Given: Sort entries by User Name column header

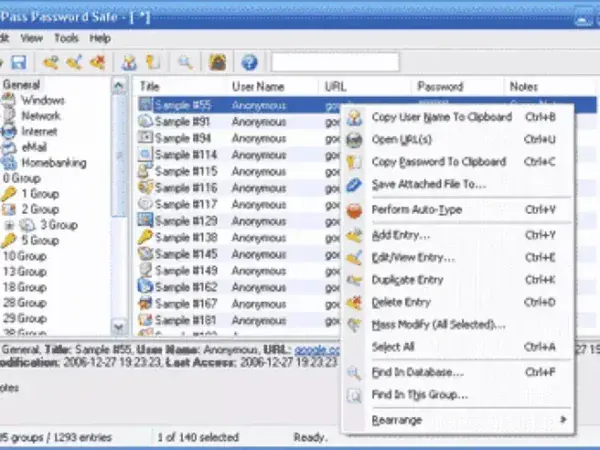Looking at the screenshot, I should pyautogui.click(x=258, y=87).
